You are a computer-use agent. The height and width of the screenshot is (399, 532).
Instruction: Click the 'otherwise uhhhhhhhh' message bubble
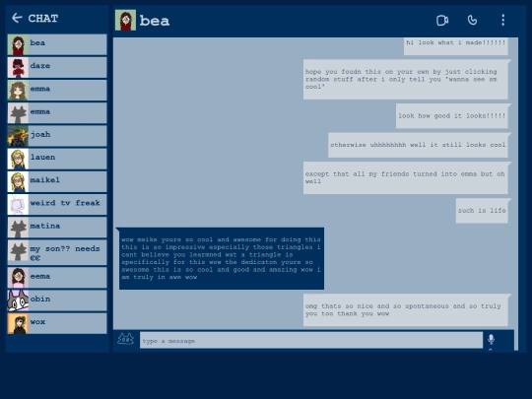(x=418, y=145)
